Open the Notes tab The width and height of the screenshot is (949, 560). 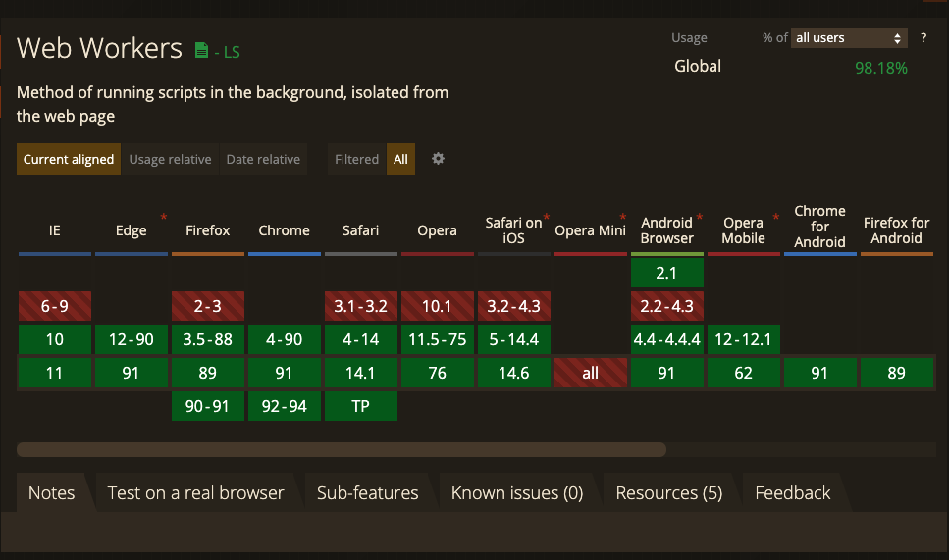(x=51, y=493)
